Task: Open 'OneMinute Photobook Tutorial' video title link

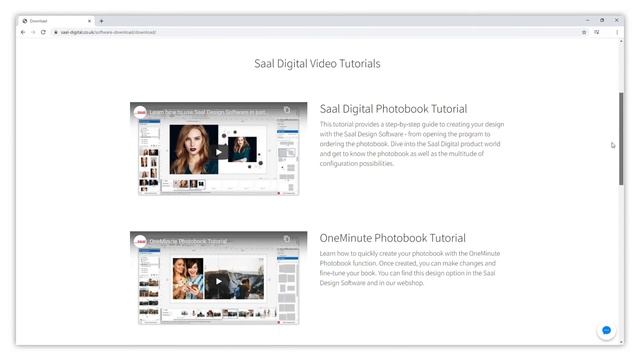Action: tap(188, 241)
